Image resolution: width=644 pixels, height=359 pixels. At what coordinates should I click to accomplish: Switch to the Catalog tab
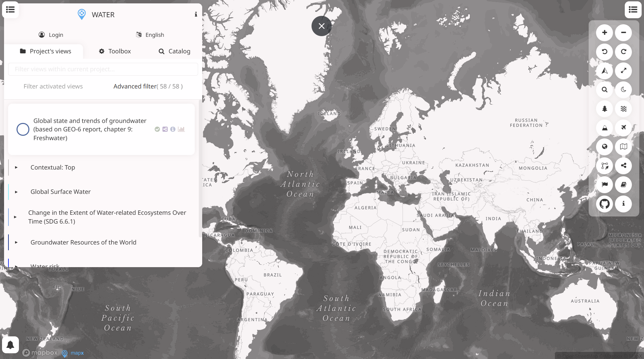[175, 51]
